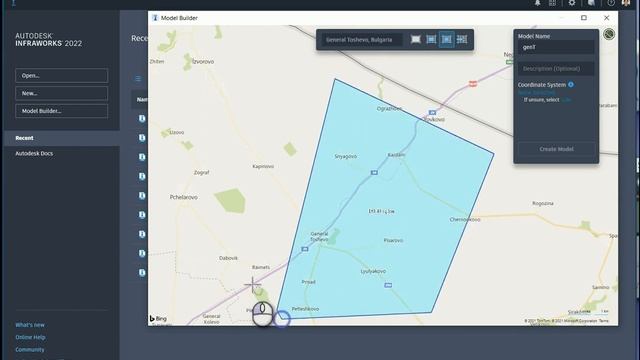Click the Model Builder... button
This screenshot has width=640, height=360.
tap(62, 111)
